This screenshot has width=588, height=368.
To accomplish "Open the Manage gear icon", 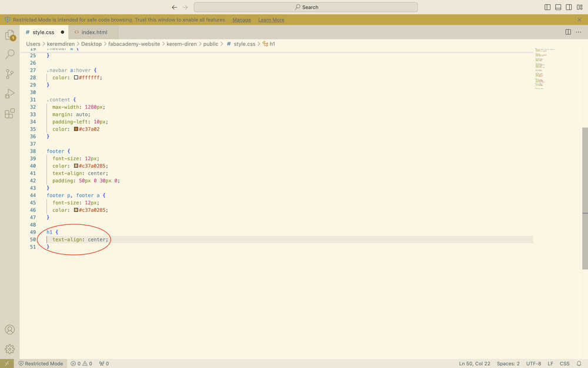I will coord(10,349).
